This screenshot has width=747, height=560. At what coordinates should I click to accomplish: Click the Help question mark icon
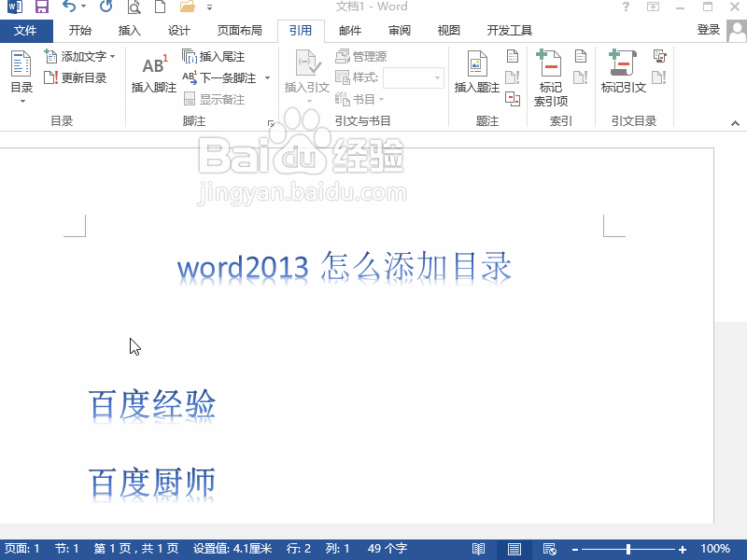(626, 7)
